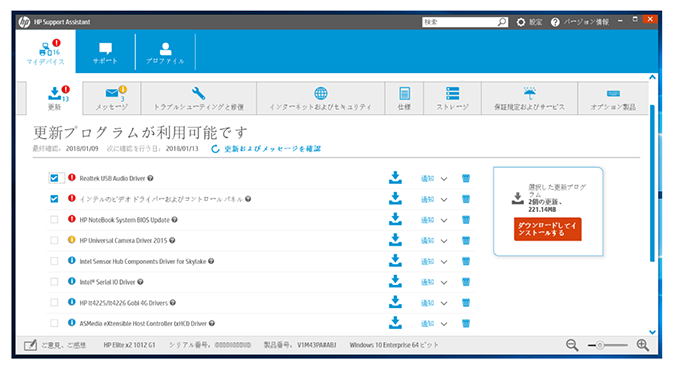Select the ASMedia eXtensible Host Controller checkbox
Screen dimensions: 673x367
[54, 323]
